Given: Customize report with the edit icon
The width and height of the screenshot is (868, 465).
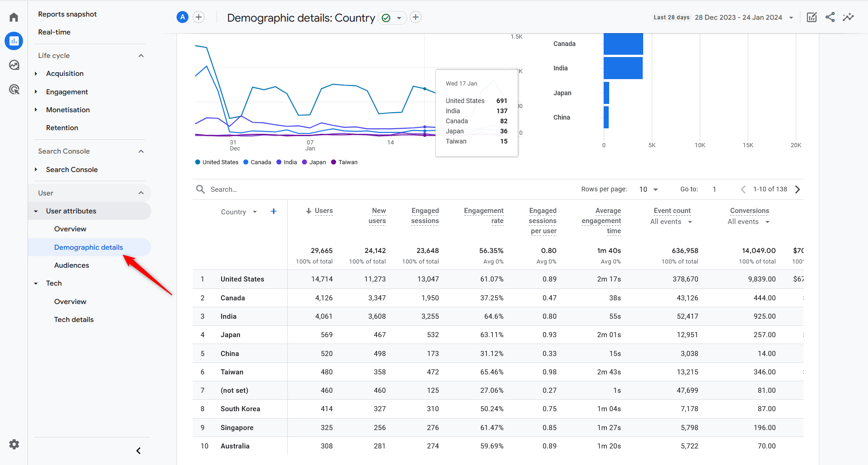Looking at the screenshot, I should tap(811, 17).
